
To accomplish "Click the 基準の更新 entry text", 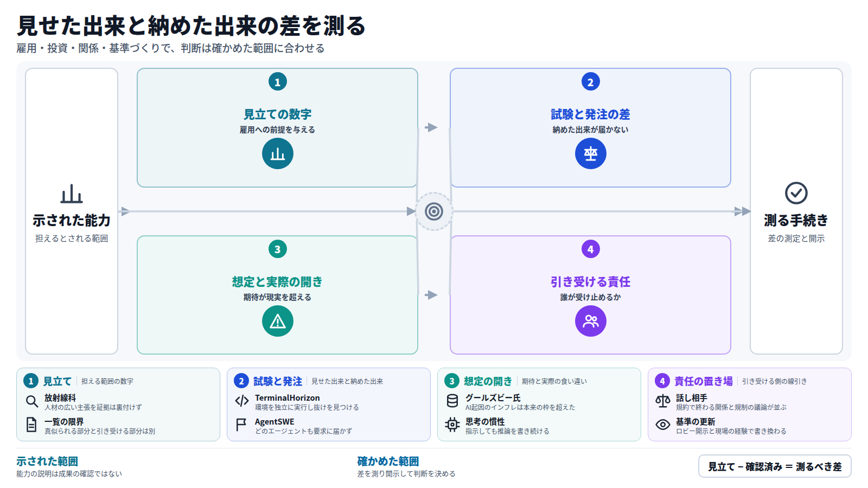I will click(695, 422).
